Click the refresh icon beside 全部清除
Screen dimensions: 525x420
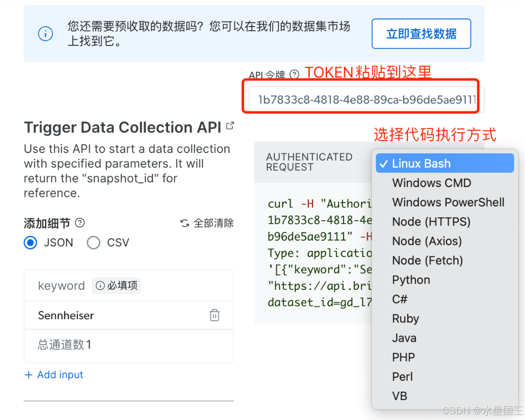tap(185, 223)
